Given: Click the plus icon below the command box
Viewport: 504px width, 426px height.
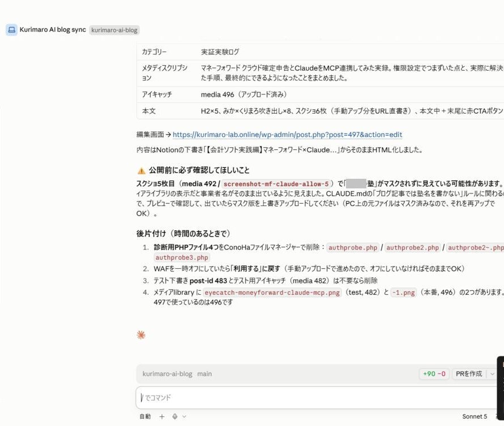Looking at the screenshot, I should pos(162,416).
